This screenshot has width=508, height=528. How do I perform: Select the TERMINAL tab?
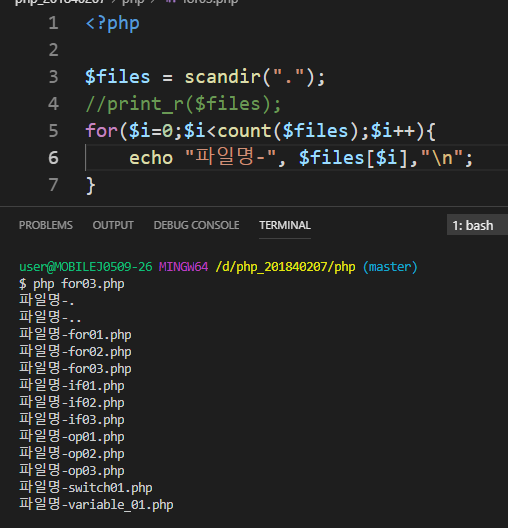pos(285,225)
